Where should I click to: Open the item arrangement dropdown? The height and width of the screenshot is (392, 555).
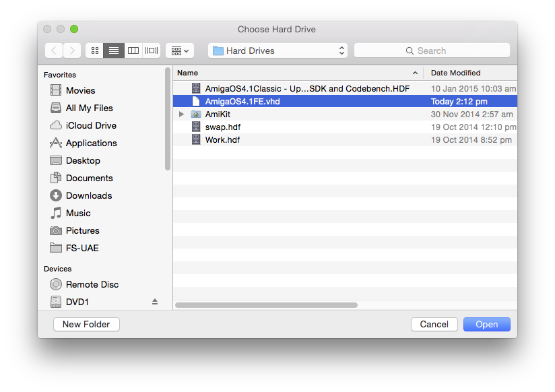coord(180,51)
